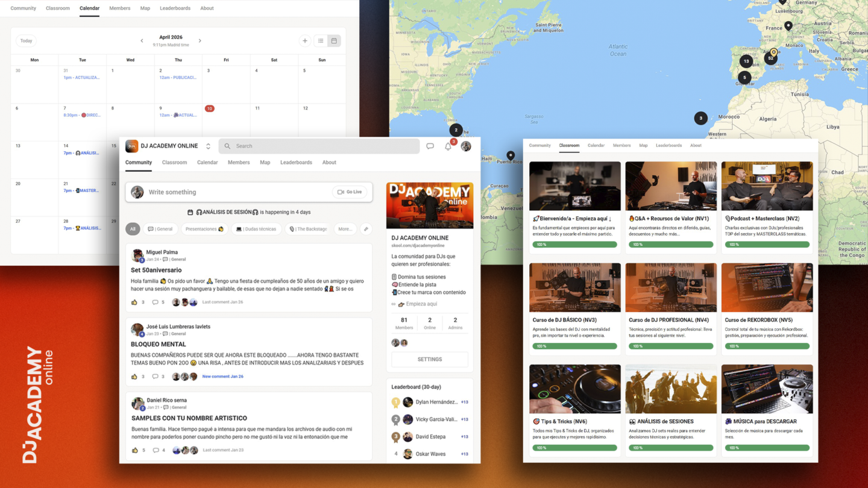868x488 pixels.
Task: Open the Members tab in the calendar window
Action: coord(119,8)
